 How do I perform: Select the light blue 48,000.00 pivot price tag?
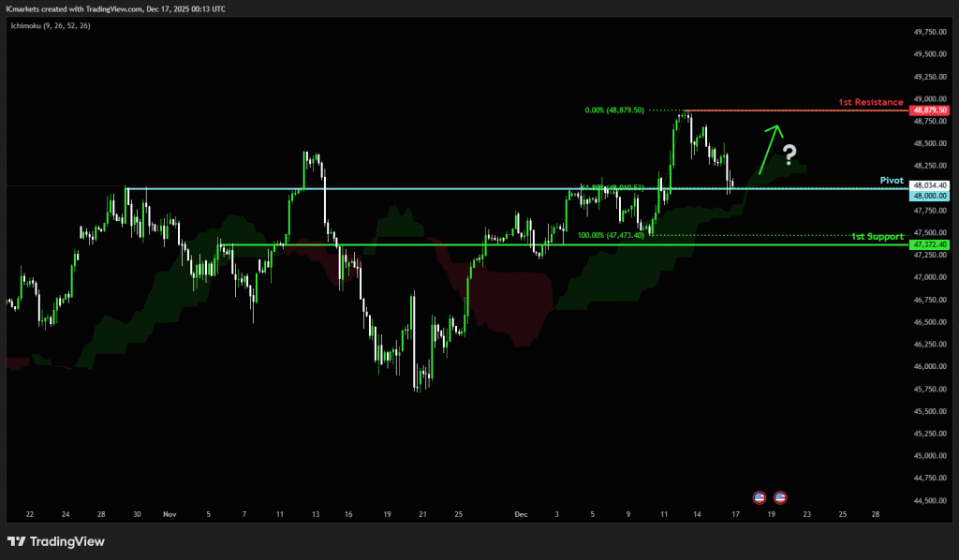[930, 196]
